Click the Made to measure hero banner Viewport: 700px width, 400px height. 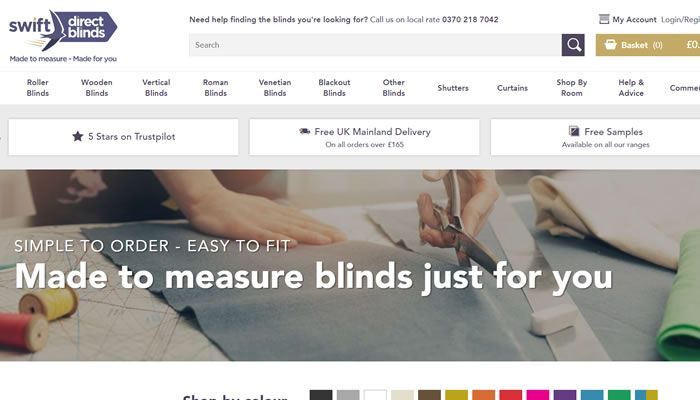pyautogui.click(x=350, y=265)
